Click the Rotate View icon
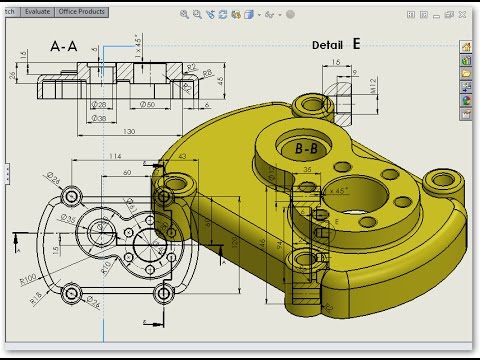This screenshot has width=480, height=360. pos(223,14)
